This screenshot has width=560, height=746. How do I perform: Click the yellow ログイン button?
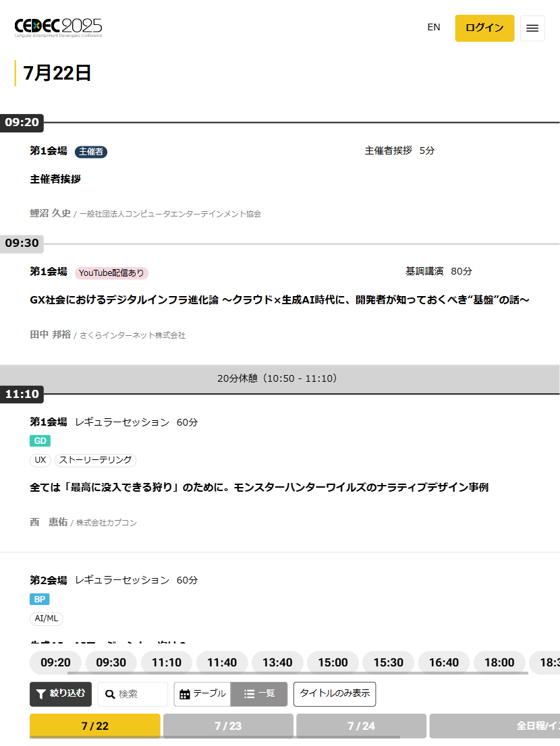(x=484, y=28)
